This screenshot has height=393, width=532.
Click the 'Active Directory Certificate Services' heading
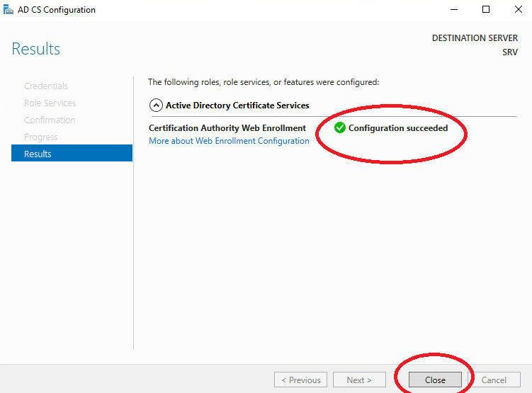[x=237, y=106]
